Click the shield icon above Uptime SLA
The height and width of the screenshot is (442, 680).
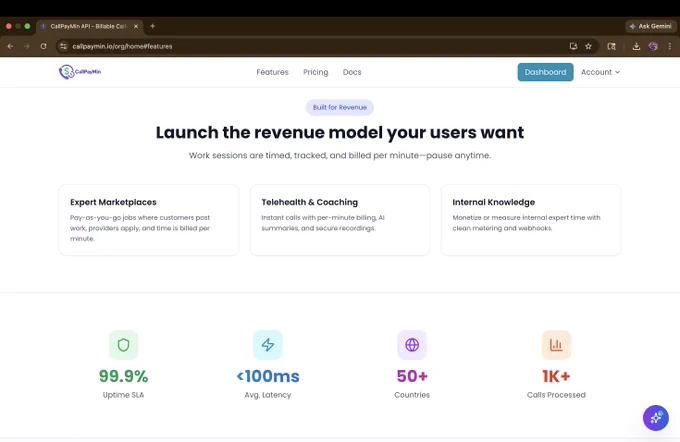pyautogui.click(x=124, y=345)
